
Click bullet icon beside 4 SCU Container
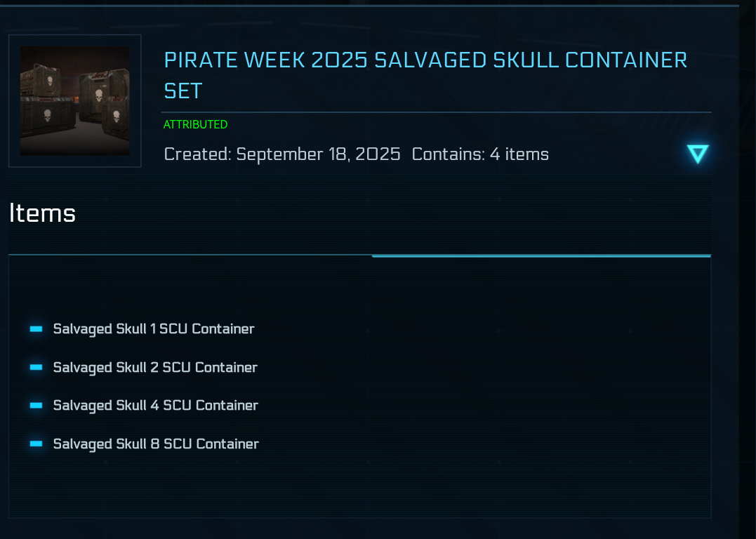click(x=37, y=405)
